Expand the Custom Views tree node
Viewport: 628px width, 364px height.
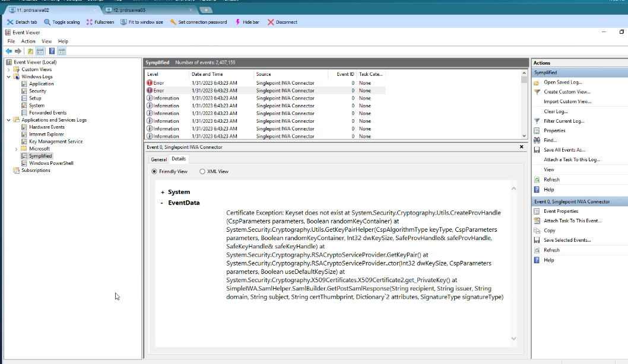[9, 69]
